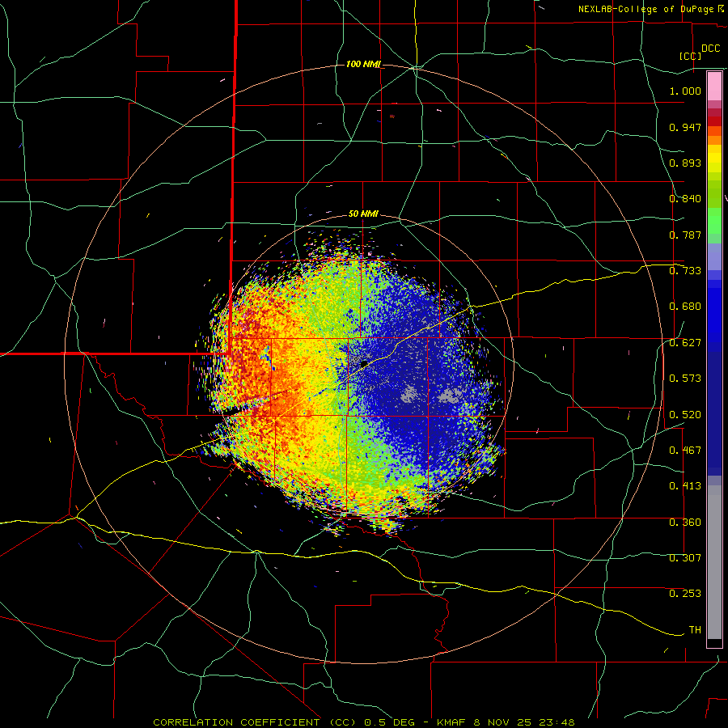Click the TH threshold label on legend
This screenshot has width=728, height=728.
coord(695,630)
